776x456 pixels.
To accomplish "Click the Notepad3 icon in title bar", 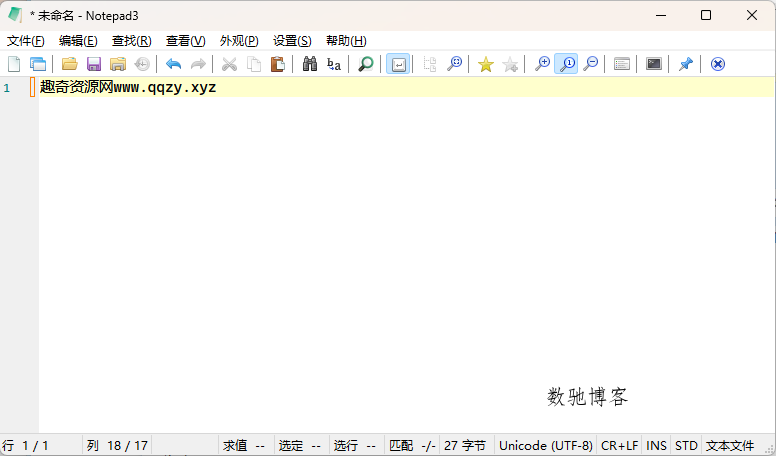I will click(15, 15).
